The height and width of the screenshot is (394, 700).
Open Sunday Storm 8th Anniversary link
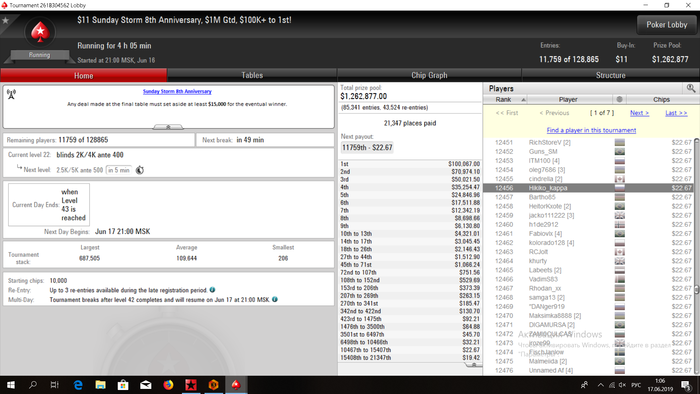click(x=177, y=91)
